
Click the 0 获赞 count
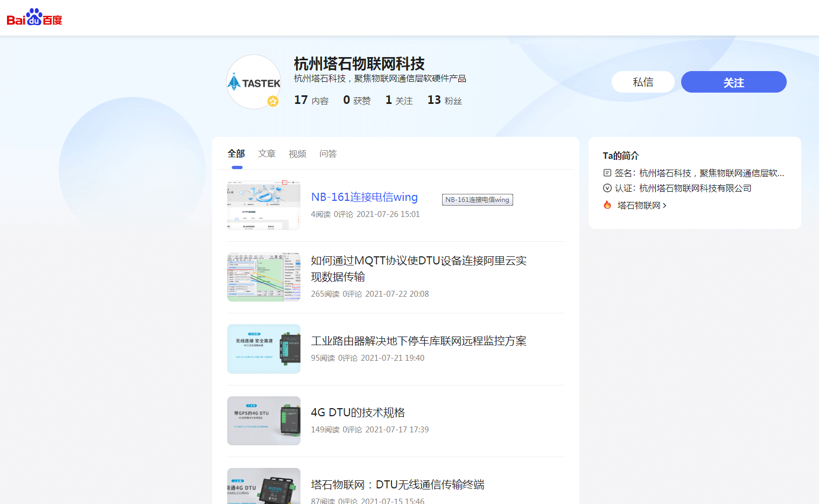[357, 100]
